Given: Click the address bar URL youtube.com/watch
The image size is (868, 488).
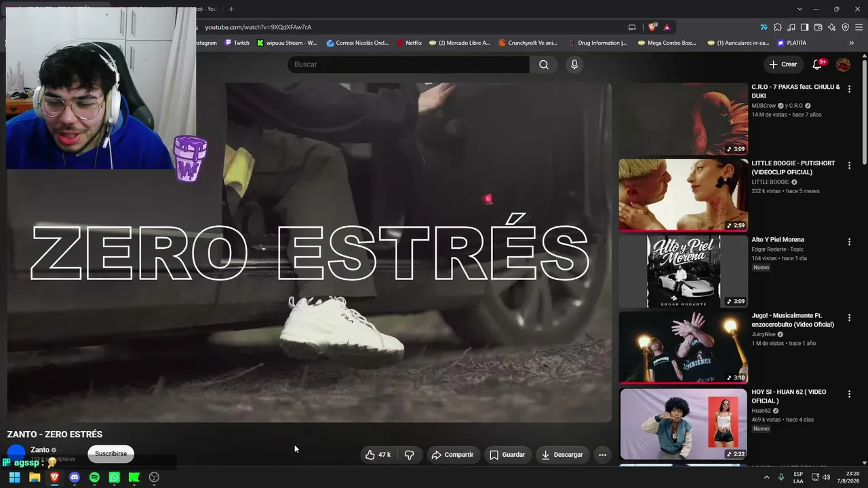Looking at the screenshot, I should tap(258, 27).
